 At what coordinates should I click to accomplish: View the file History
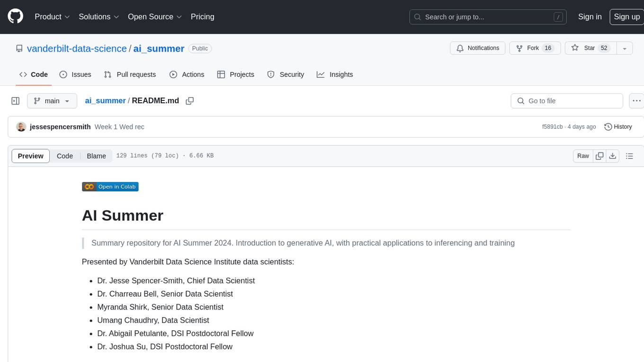618,127
